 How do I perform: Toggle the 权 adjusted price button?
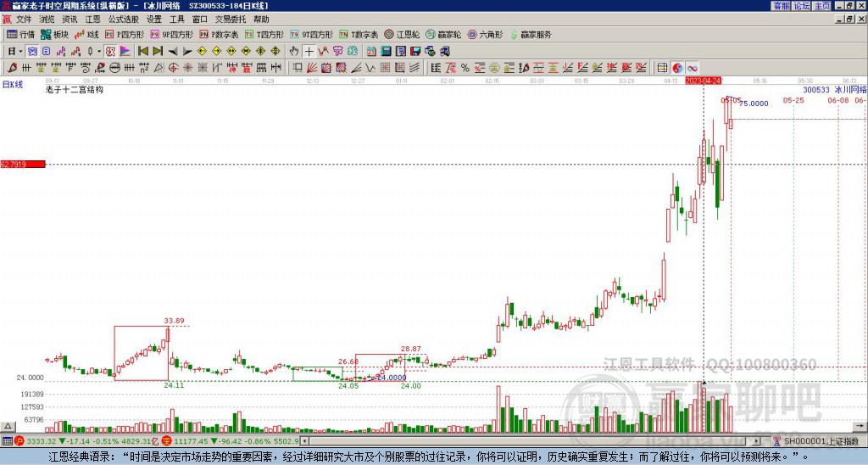(x=110, y=52)
